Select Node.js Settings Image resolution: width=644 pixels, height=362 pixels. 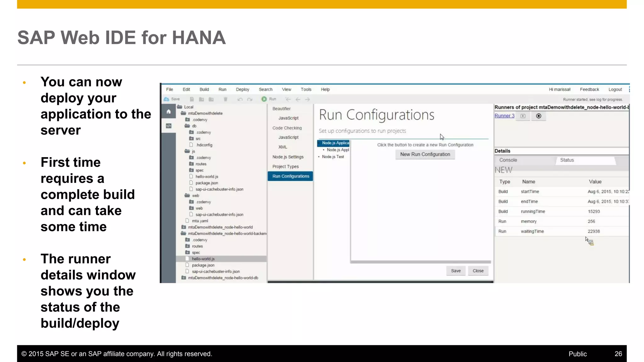pos(288,157)
